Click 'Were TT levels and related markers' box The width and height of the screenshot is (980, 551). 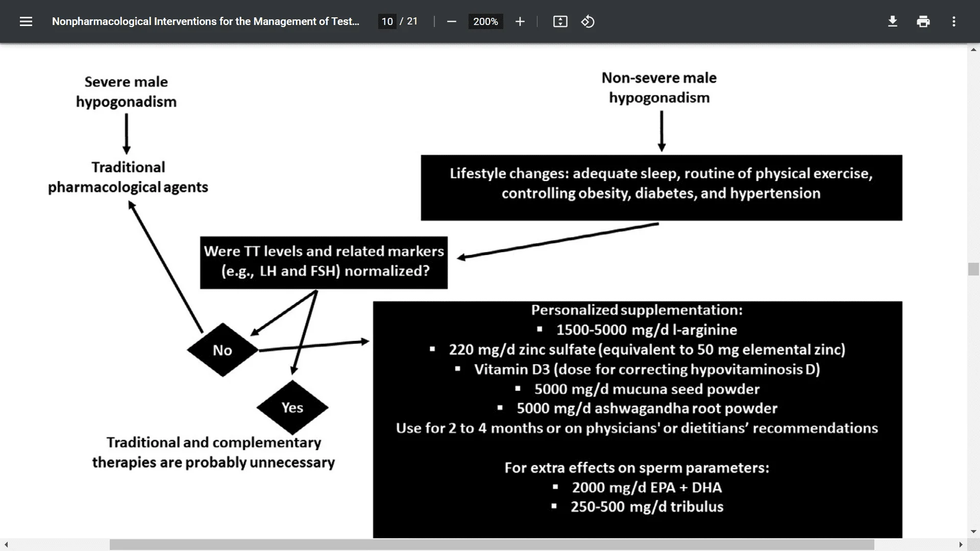324,262
